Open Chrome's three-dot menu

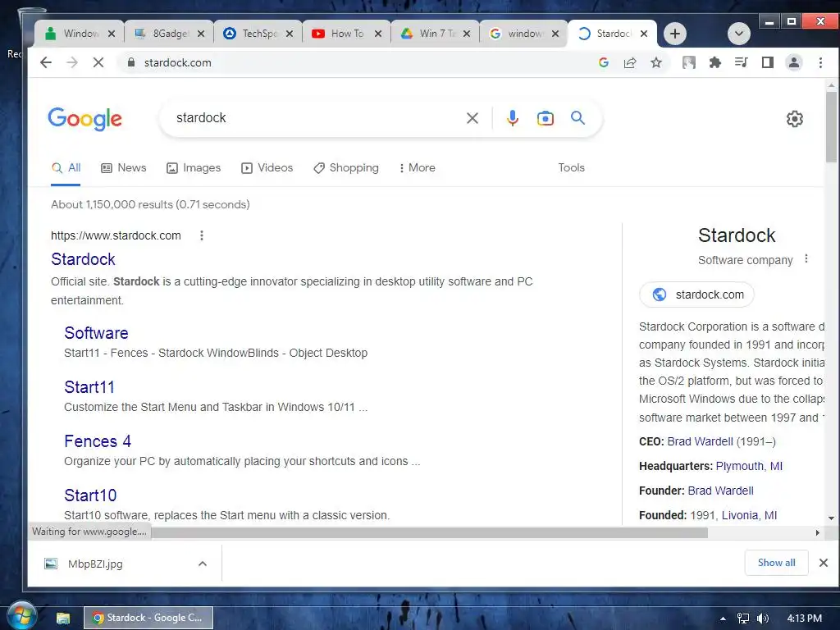[x=820, y=62]
